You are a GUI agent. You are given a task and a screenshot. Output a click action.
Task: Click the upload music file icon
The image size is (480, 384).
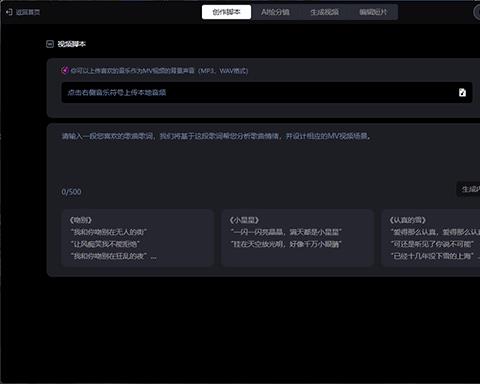462,92
